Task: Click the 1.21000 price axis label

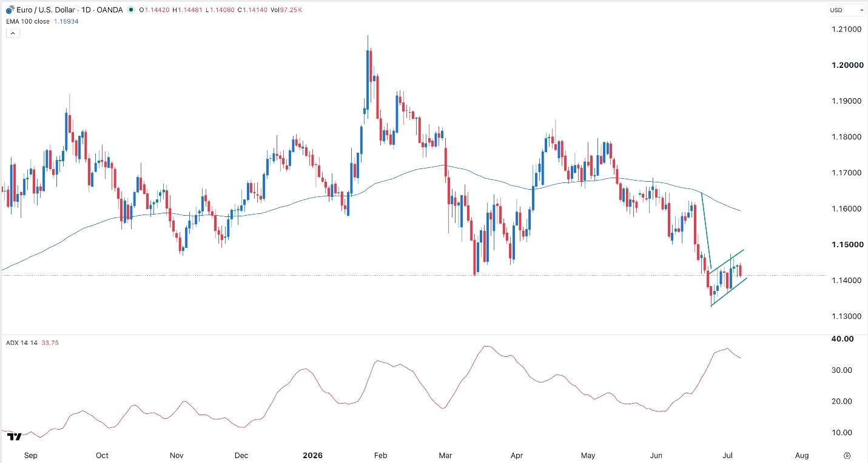Action: coord(847,29)
